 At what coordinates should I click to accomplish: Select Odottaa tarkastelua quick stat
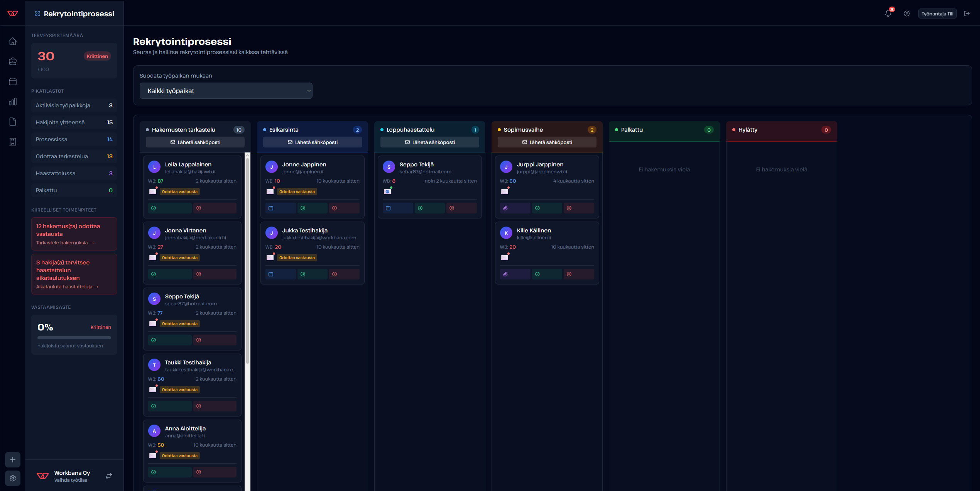point(74,156)
